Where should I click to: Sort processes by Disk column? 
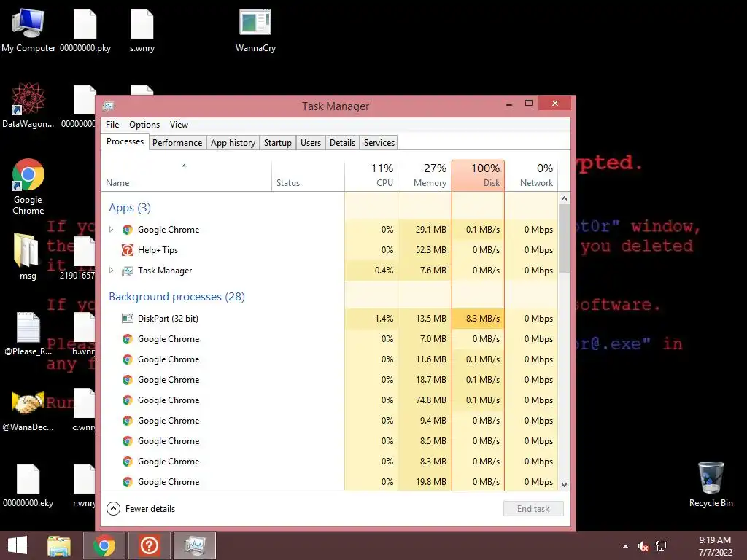(478, 176)
